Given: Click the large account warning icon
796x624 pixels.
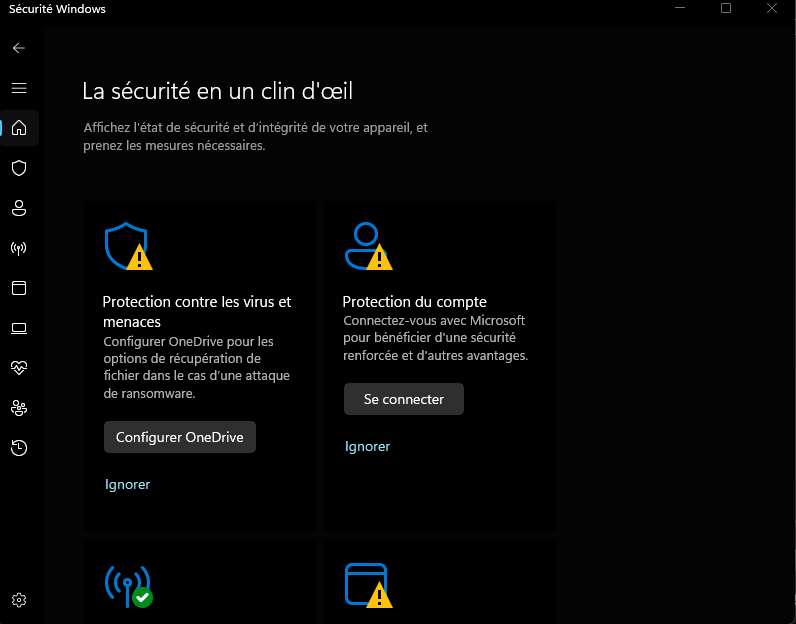Looking at the screenshot, I should pos(368,246).
